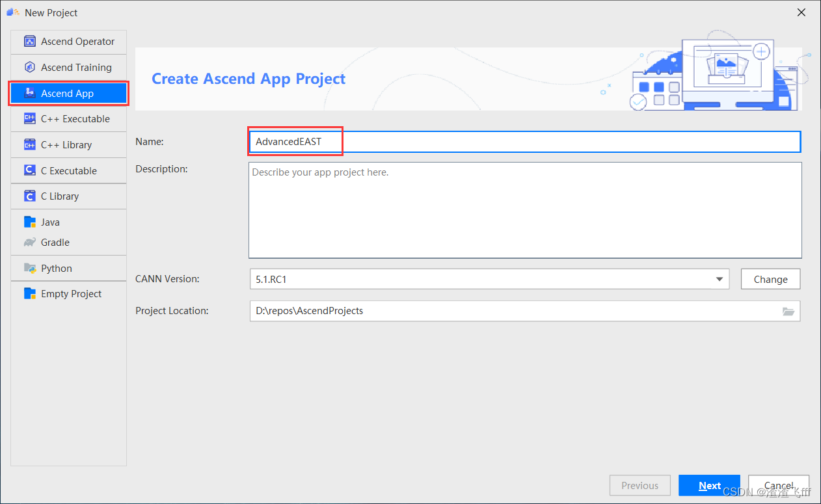Click the C Executable label

(69, 170)
